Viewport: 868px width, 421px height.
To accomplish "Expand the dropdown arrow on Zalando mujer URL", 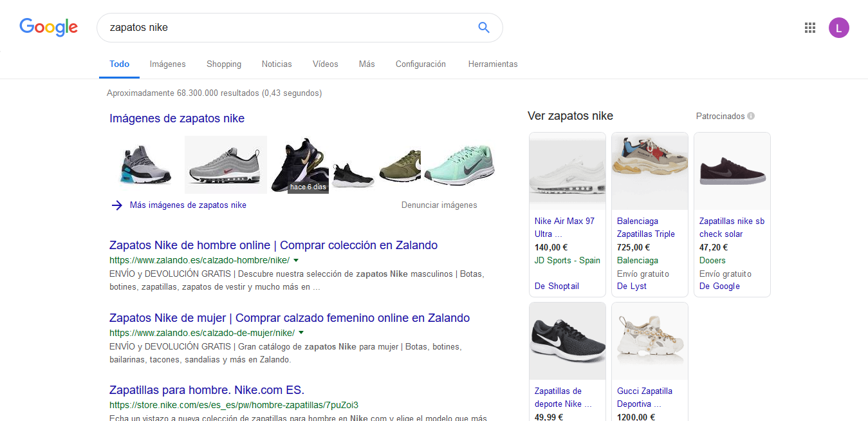I will click(302, 333).
